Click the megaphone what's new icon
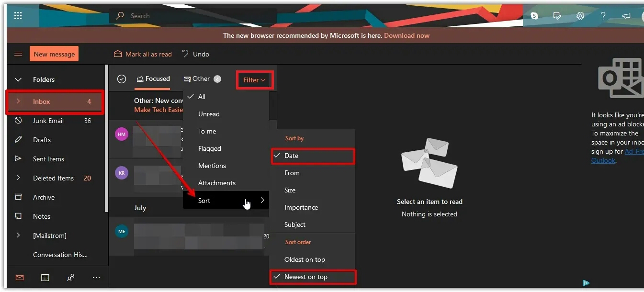 [x=626, y=16]
